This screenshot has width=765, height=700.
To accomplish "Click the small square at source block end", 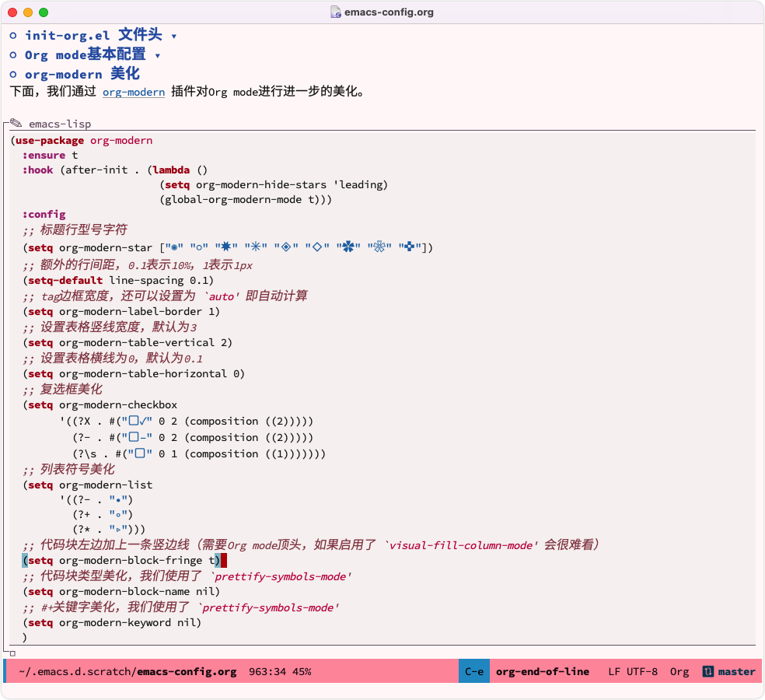I will click(x=12, y=653).
